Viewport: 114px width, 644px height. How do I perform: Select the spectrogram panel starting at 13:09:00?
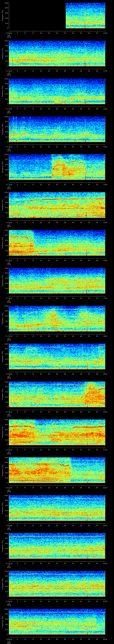[x=57, y=16]
